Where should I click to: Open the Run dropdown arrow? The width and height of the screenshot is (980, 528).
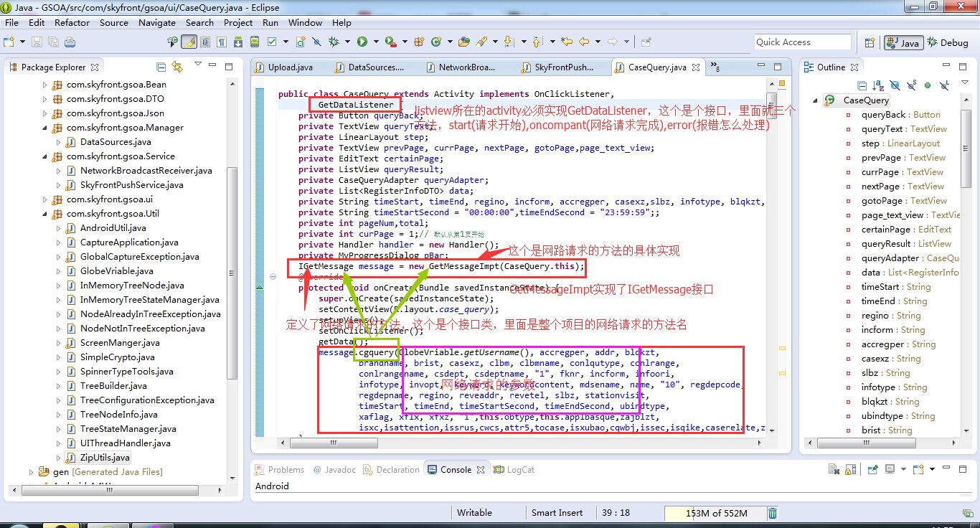pyautogui.click(x=376, y=42)
